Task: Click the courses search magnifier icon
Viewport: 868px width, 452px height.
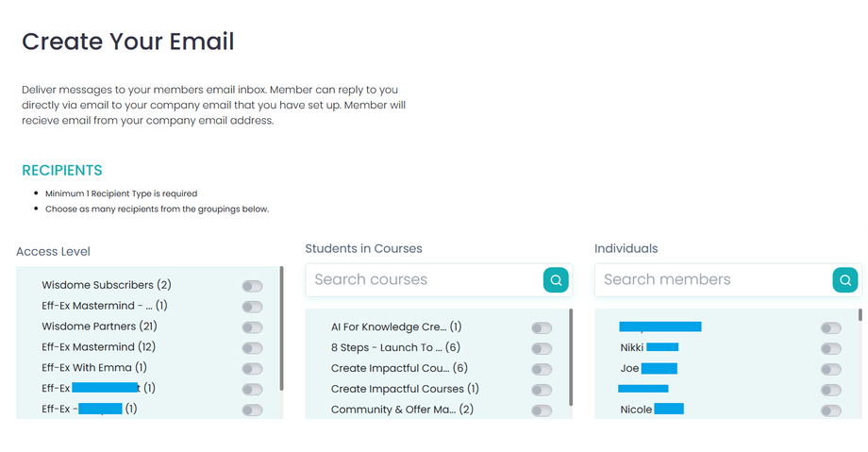Action: click(x=556, y=279)
